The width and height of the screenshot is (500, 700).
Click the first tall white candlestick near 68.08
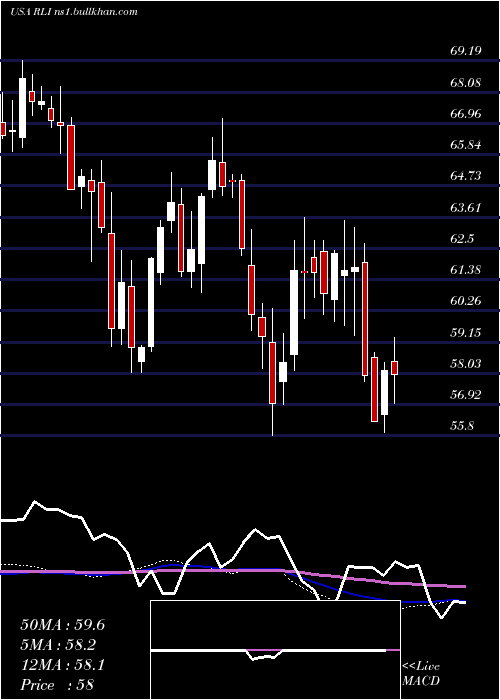point(22,108)
